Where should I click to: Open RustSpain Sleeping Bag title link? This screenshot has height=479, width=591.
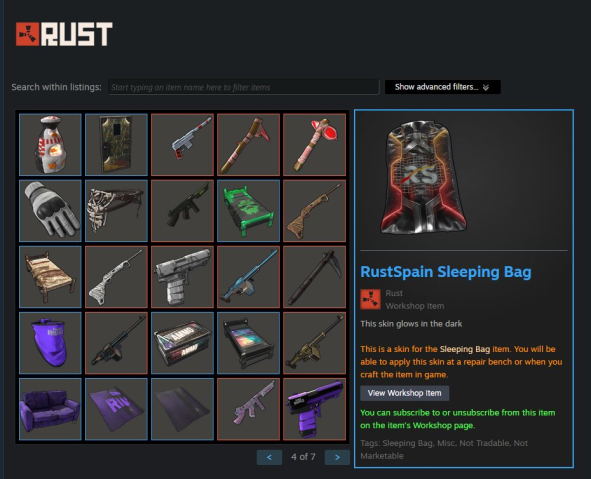point(446,272)
